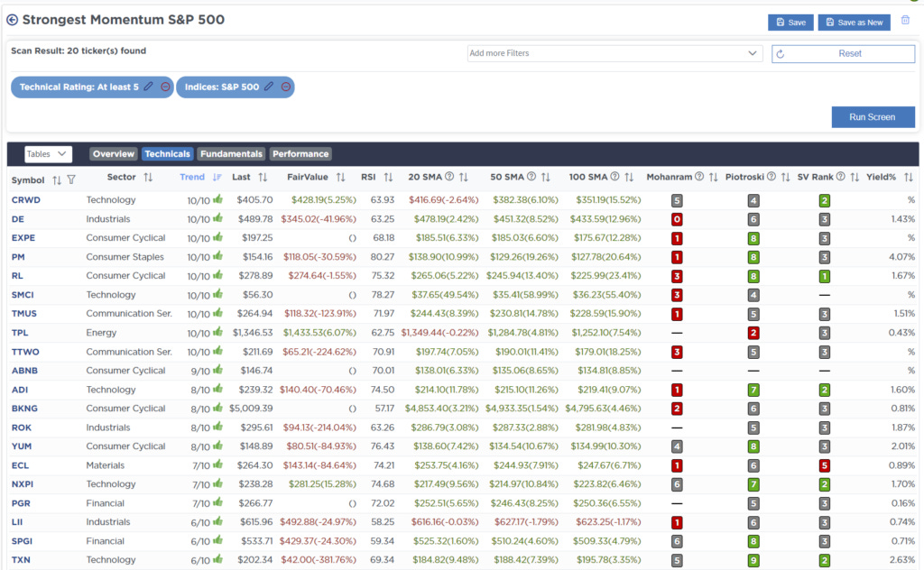Sort by 20 SMA column
This screenshot has height=570, width=924.
[x=464, y=178]
